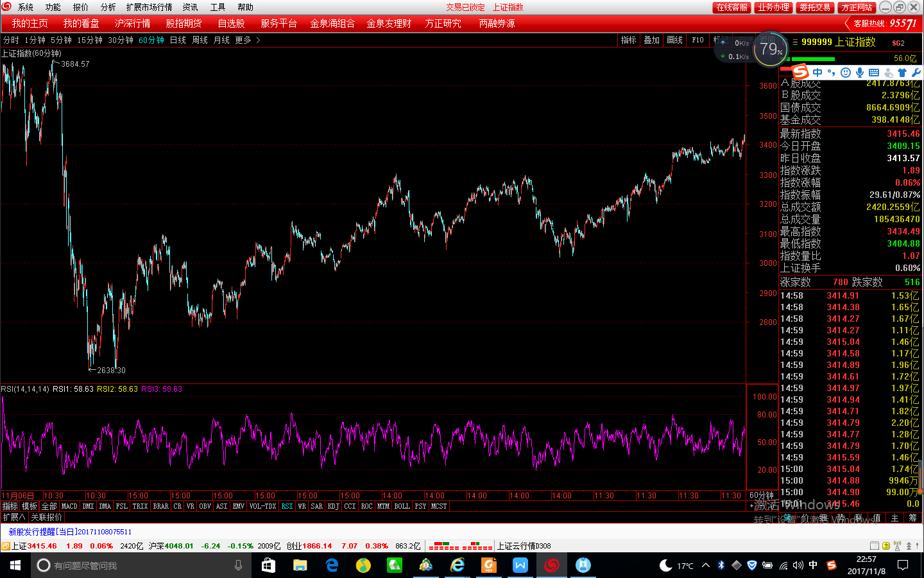This screenshot has height=578, width=924.
Task: Click 在线客服 button
Action: [x=732, y=7]
